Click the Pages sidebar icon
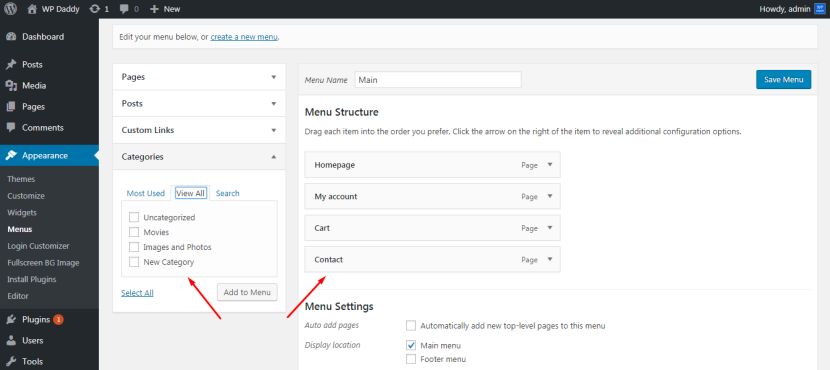This screenshot has width=830, height=370. (x=11, y=106)
